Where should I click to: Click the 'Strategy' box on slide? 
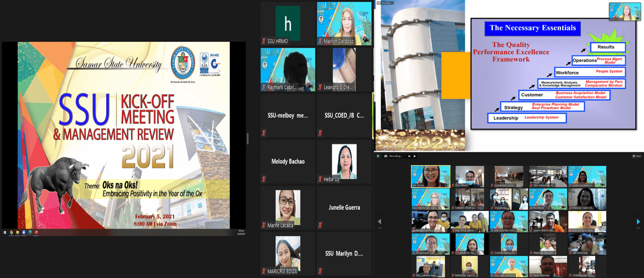tap(542, 107)
